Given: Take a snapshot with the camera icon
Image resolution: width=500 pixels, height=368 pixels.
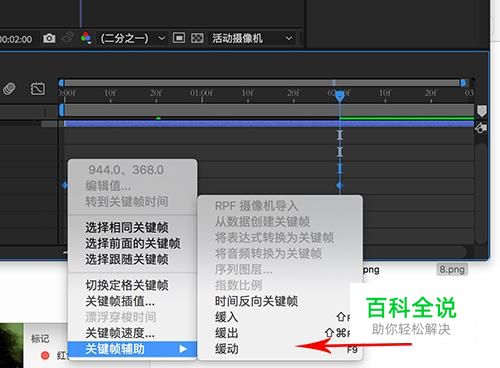Looking at the screenshot, I should [x=49, y=38].
